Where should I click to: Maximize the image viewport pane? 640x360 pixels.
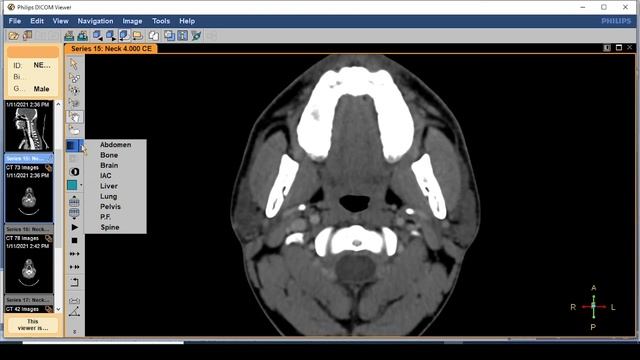pos(619,48)
